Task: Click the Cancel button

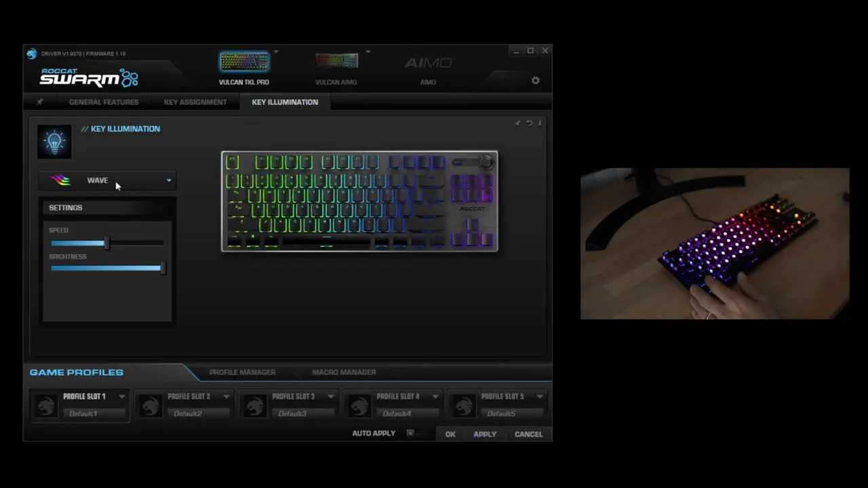Action: pos(528,434)
